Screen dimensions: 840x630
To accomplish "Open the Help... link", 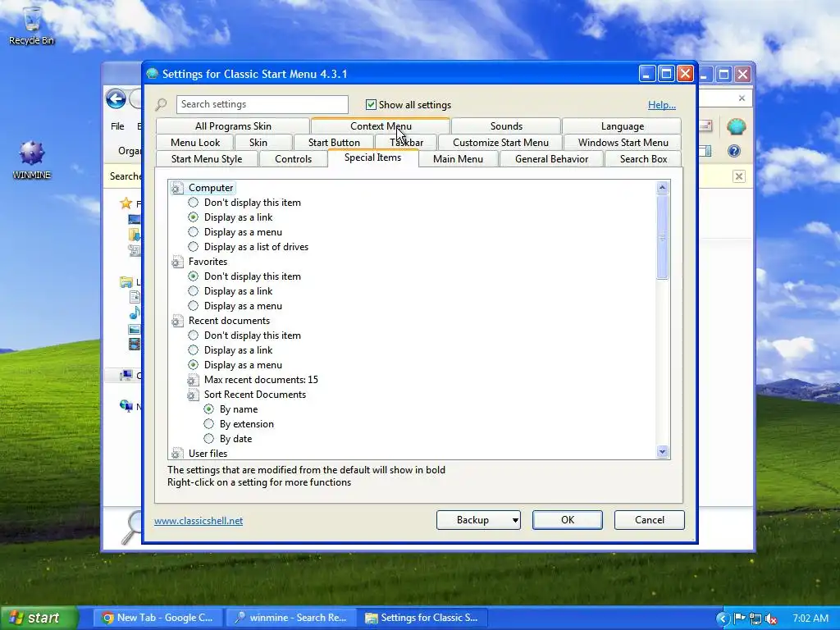I will 662,105.
